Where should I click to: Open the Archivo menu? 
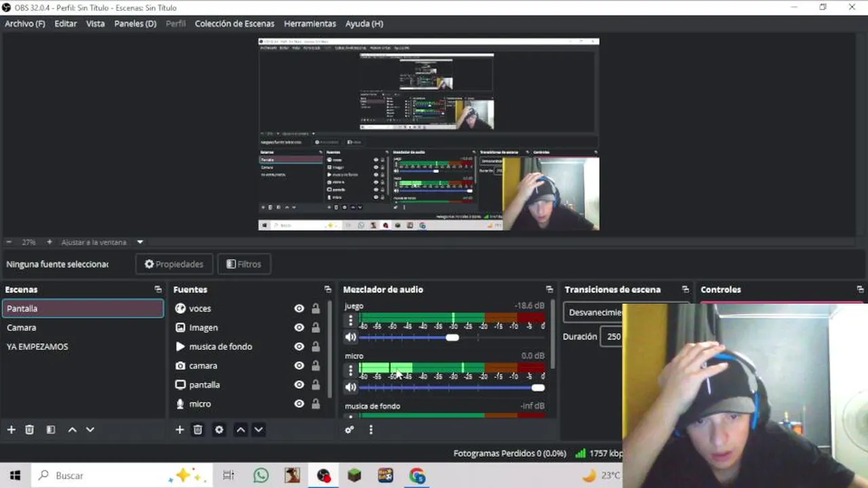click(x=25, y=24)
